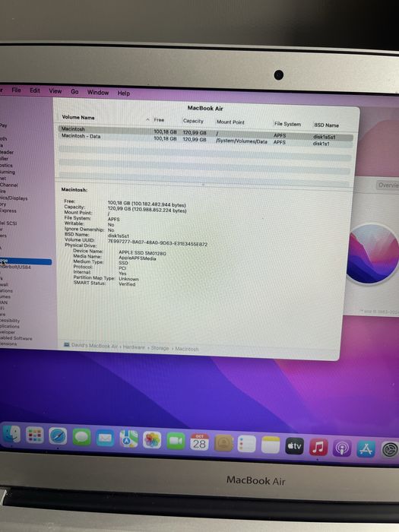Image resolution: width=399 pixels, height=532 pixels.
Task: Select Parallel SCSI in the sidebar
Action: 8,223
